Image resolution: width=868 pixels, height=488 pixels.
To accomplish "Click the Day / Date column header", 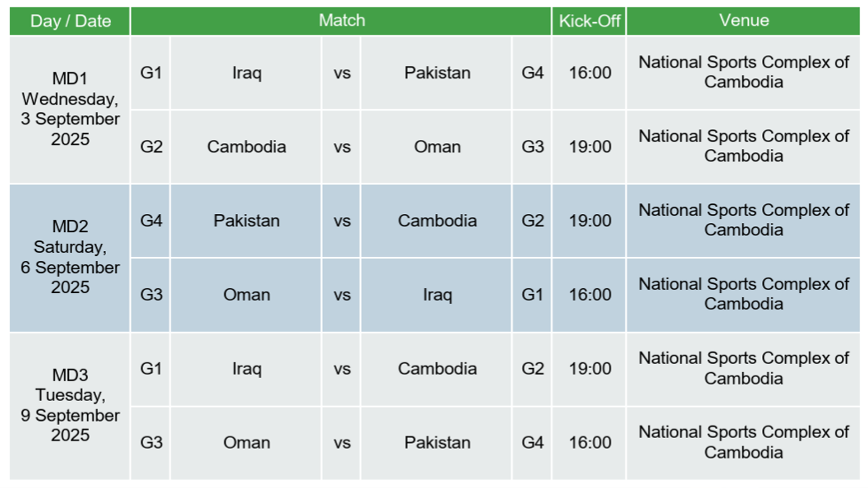I will 70,21.
